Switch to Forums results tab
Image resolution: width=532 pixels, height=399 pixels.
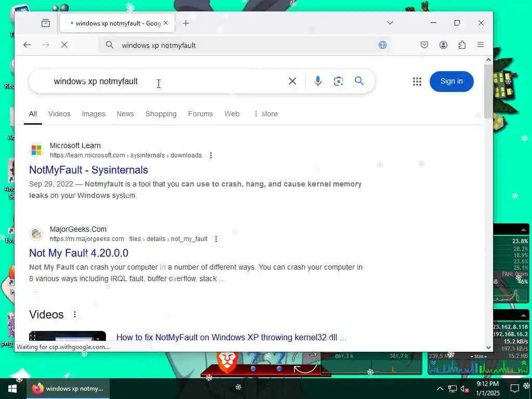pyautogui.click(x=201, y=114)
